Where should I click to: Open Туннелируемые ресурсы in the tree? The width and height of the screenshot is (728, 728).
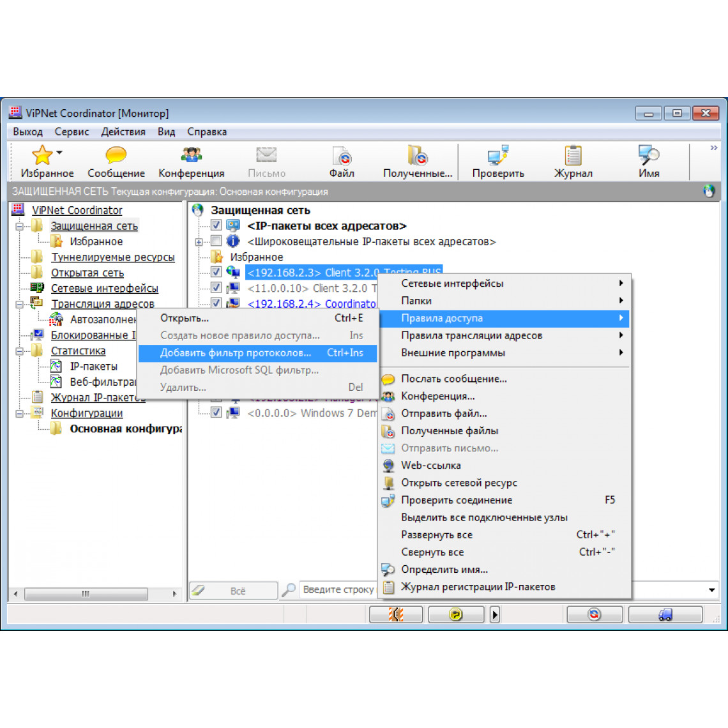113,257
